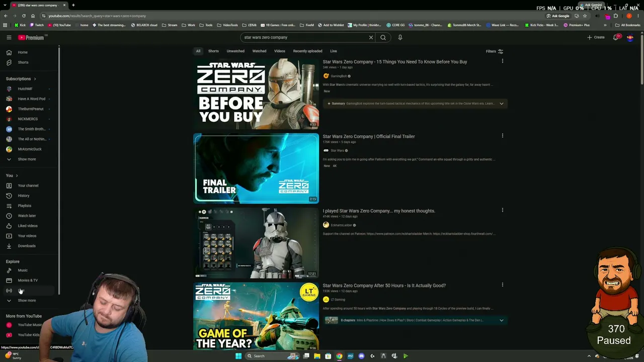644x362 pixels.
Task: Open the MrAtomicDuck subscription channel
Action: pos(29,149)
